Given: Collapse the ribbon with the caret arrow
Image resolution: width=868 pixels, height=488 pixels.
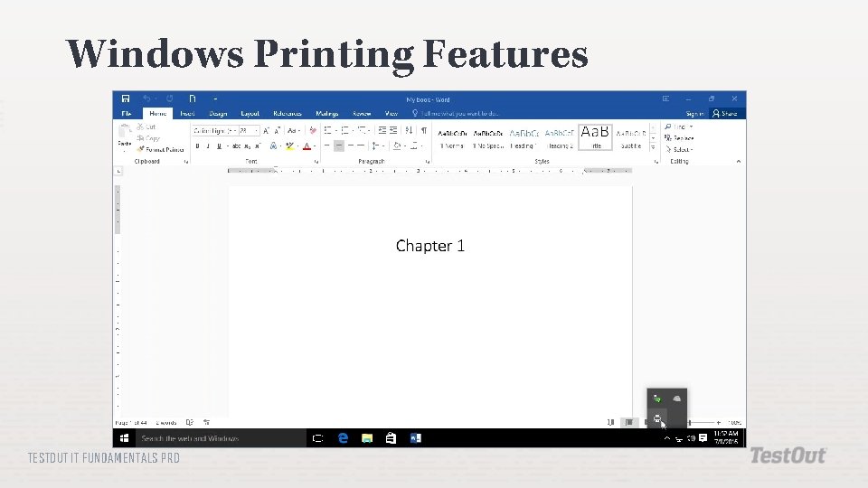Looking at the screenshot, I should 739,162.
